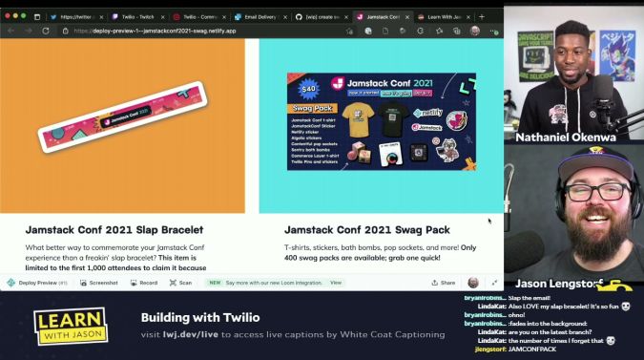Viewport: 644px width, 360px height.
Task: Click the browser back arrow
Action: [11, 31]
